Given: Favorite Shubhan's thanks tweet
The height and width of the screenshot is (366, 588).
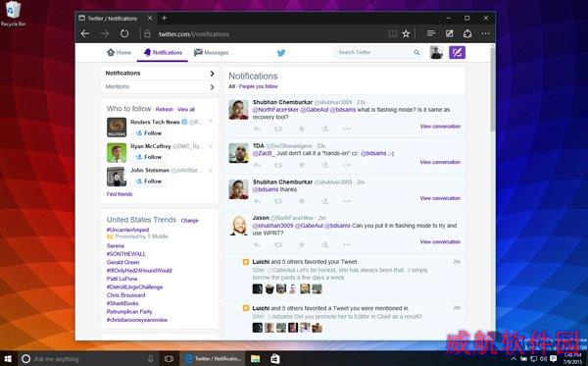Looking at the screenshot, I should tap(301, 201).
